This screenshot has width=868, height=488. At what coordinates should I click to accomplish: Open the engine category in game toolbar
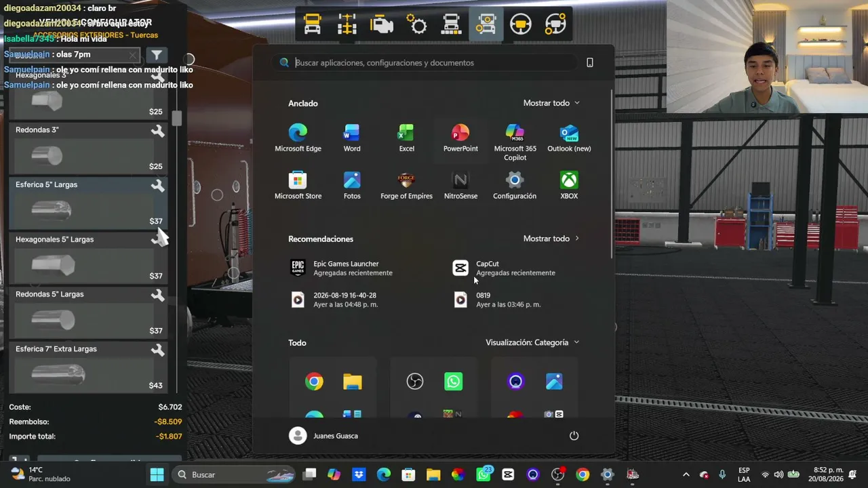(382, 24)
